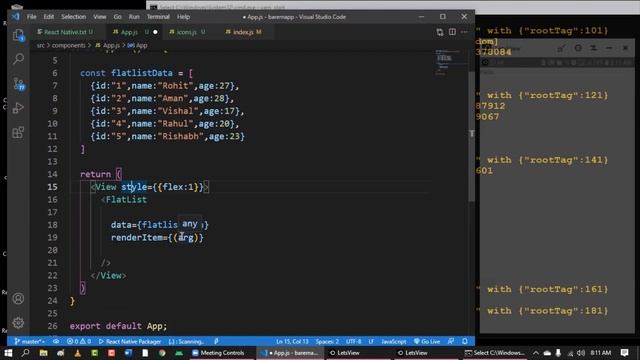This screenshot has height=360, width=640.
Task: Open the Search view in activity bar
Action: click(18, 59)
